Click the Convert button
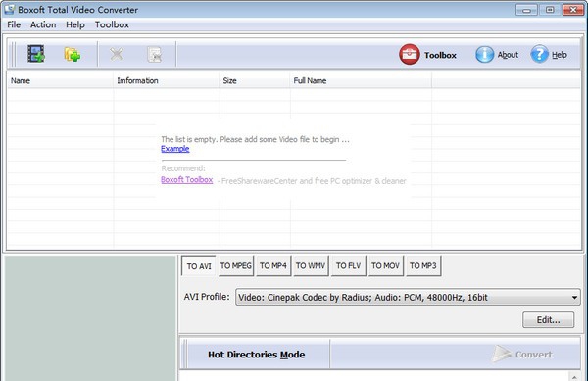Viewport: 588px width, 381px height. pyautogui.click(x=522, y=354)
